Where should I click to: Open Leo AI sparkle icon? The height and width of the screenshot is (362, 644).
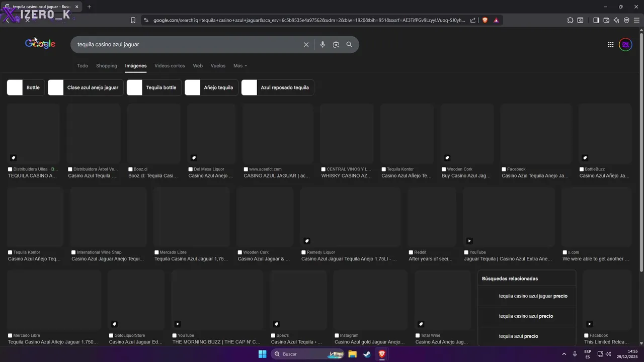(616, 20)
